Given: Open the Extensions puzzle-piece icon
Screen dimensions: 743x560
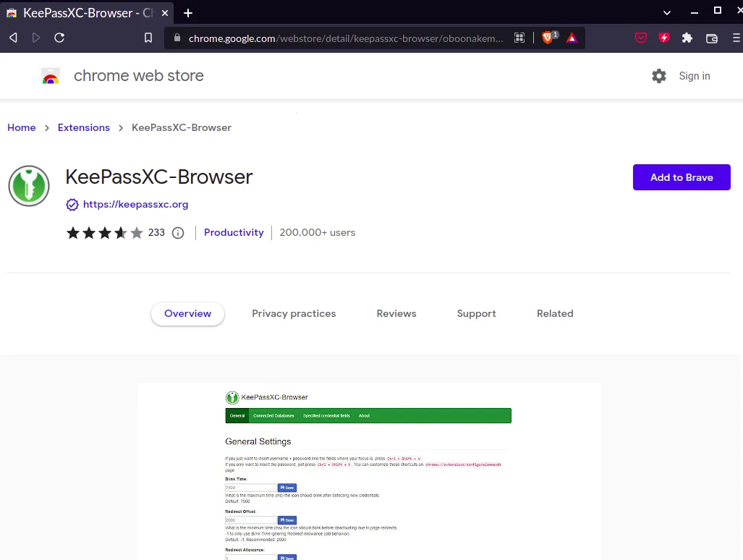Looking at the screenshot, I should click(x=687, y=38).
